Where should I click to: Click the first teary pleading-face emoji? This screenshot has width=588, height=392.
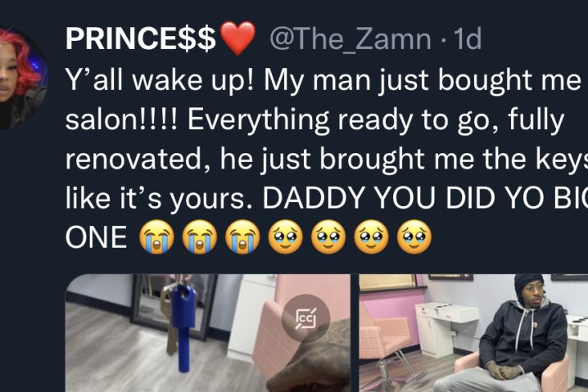[285, 237]
